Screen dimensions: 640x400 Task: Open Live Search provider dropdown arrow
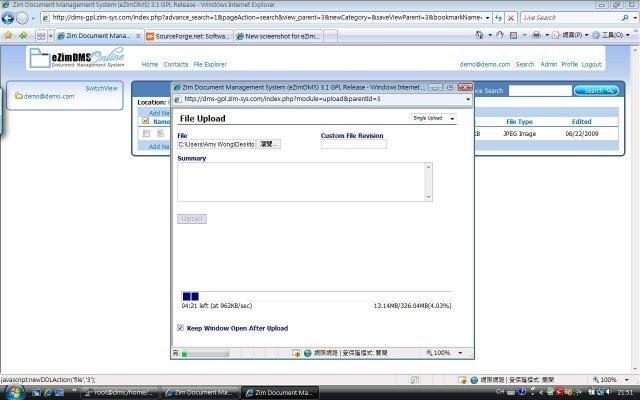(x=635, y=18)
